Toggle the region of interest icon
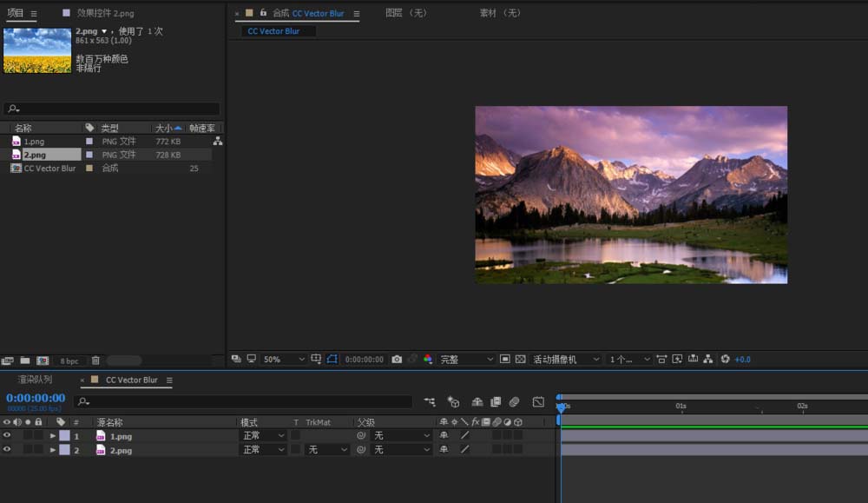Image resolution: width=868 pixels, height=503 pixels. click(x=504, y=359)
